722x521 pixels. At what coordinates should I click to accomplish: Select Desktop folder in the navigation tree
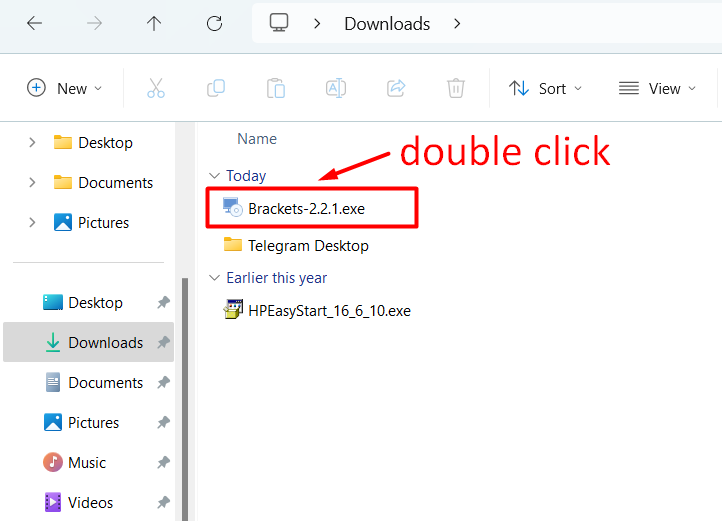click(x=93, y=143)
